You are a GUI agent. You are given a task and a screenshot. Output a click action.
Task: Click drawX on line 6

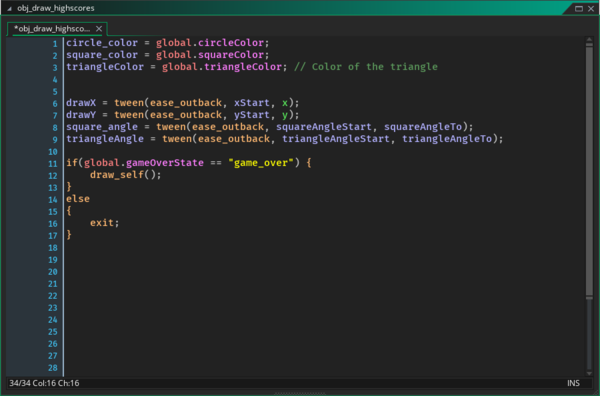point(81,103)
